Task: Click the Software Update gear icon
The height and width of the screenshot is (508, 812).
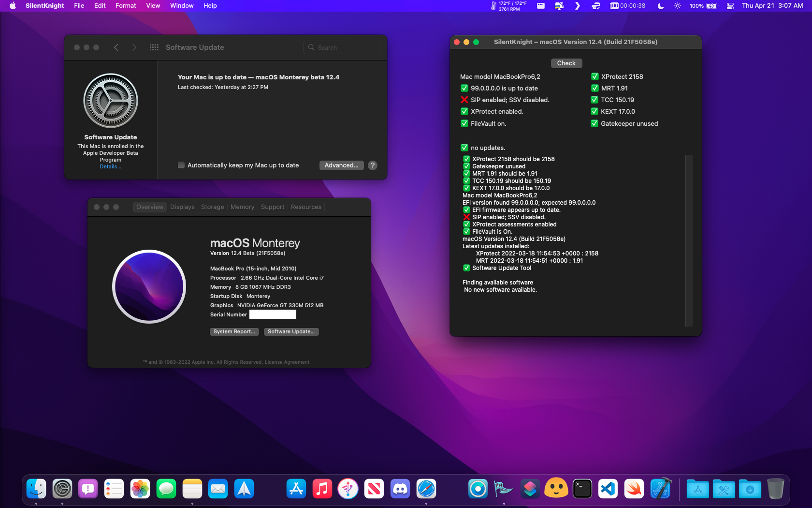Action: (111, 101)
